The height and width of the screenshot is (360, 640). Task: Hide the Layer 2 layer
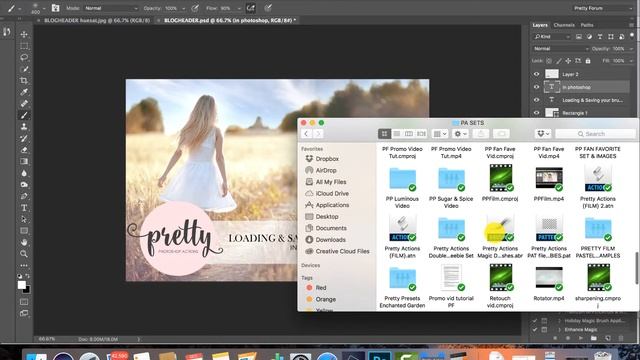coord(536,74)
